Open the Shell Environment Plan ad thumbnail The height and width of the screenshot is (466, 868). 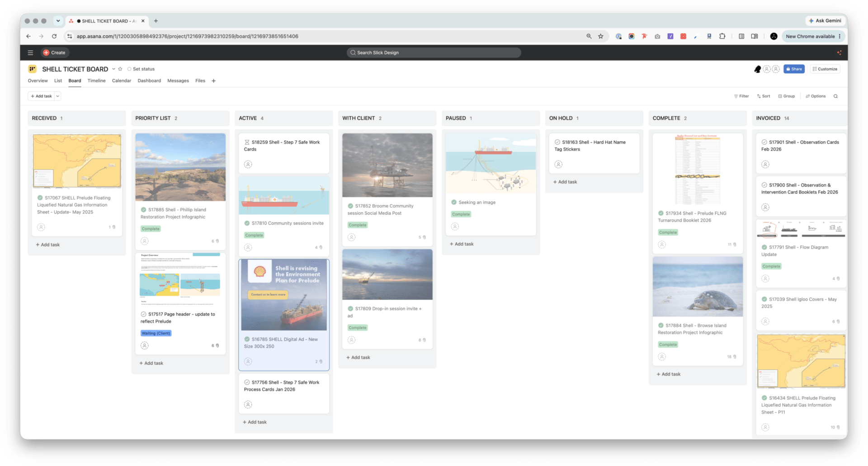click(284, 295)
